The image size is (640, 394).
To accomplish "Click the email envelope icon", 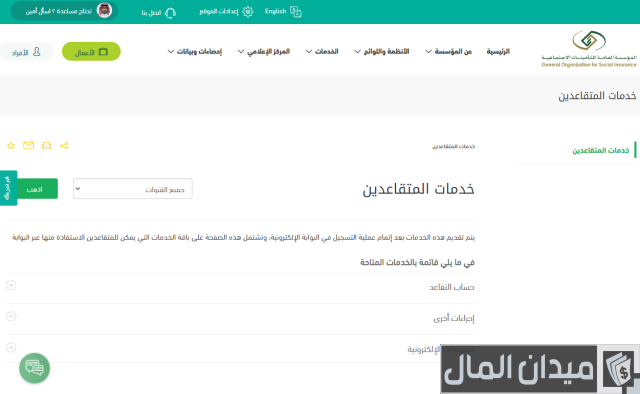I will tap(29, 146).
